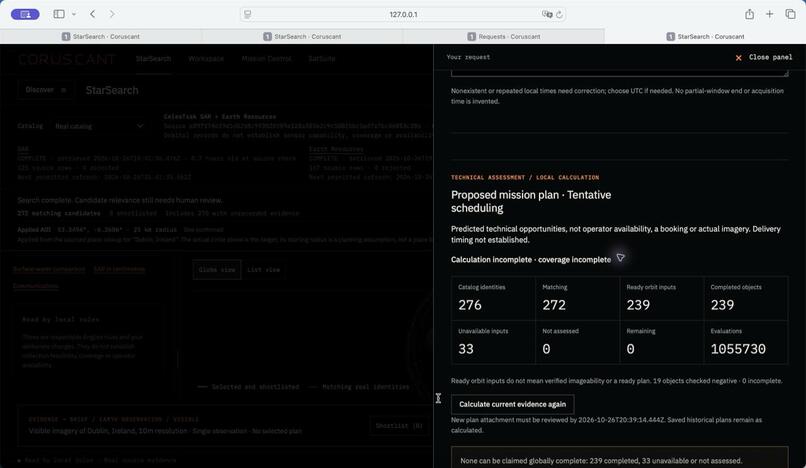Click the Completed objects 239 cell
806x468 pixels.
746,299
